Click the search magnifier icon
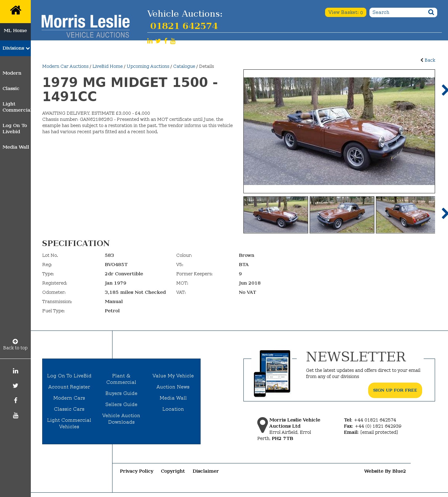Screen dimensions: 448x497 coord(431,12)
